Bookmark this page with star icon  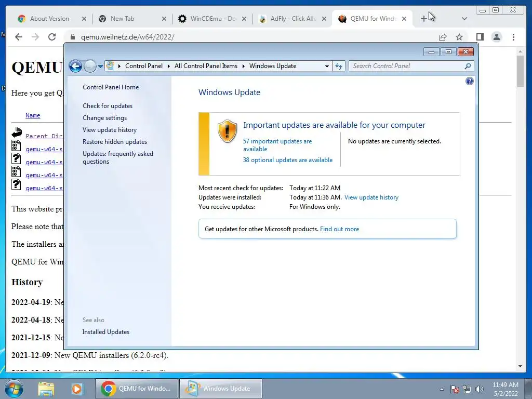(x=459, y=37)
